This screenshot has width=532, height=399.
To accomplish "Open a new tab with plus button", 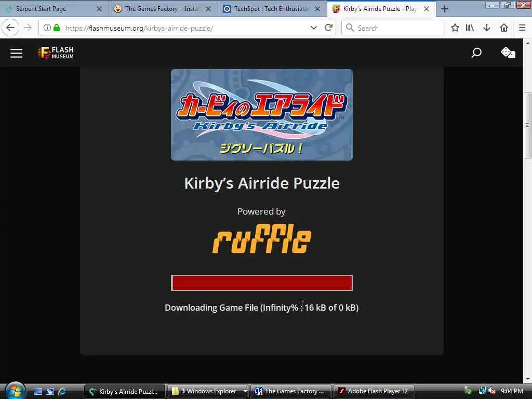I will 445,9.
